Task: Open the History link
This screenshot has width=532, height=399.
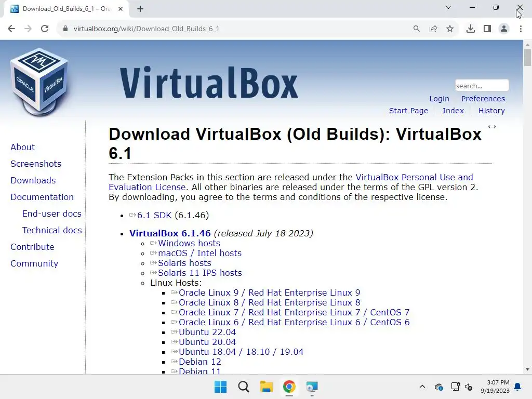Action: click(x=491, y=111)
